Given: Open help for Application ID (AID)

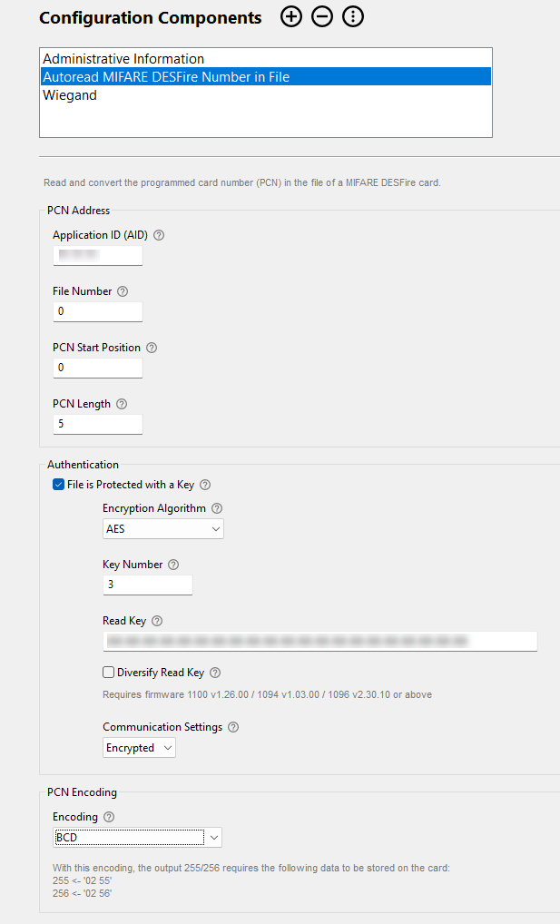Looking at the screenshot, I should (x=158, y=234).
